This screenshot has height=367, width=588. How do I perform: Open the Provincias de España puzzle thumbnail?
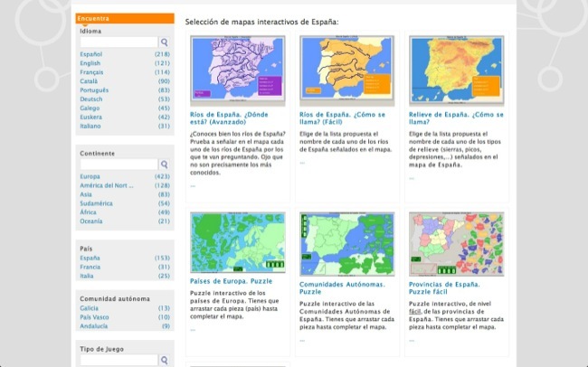455,242
